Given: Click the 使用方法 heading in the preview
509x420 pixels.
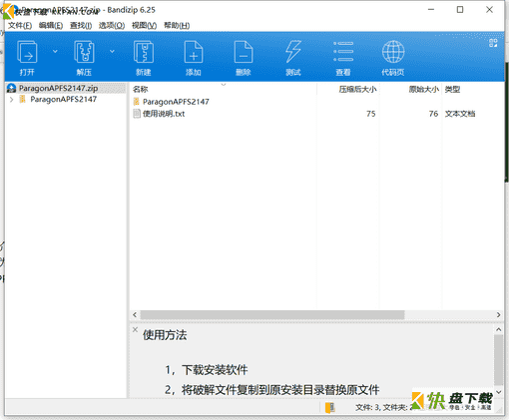Looking at the screenshot, I should point(165,335).
